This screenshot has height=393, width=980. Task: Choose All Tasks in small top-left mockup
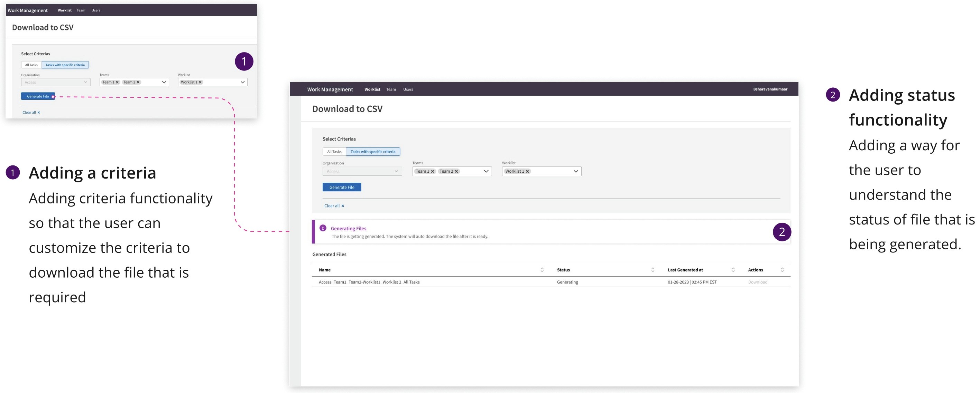tap(31, 65)
